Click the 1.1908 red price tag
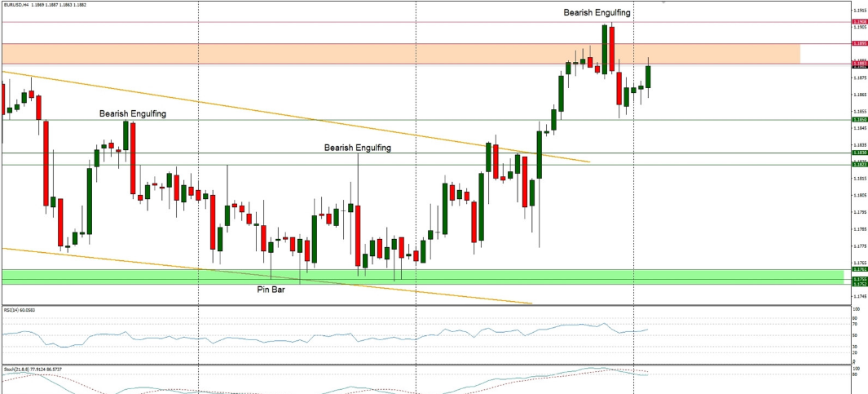Viewport: 868px width, 394px height. [x=858, y=22]
